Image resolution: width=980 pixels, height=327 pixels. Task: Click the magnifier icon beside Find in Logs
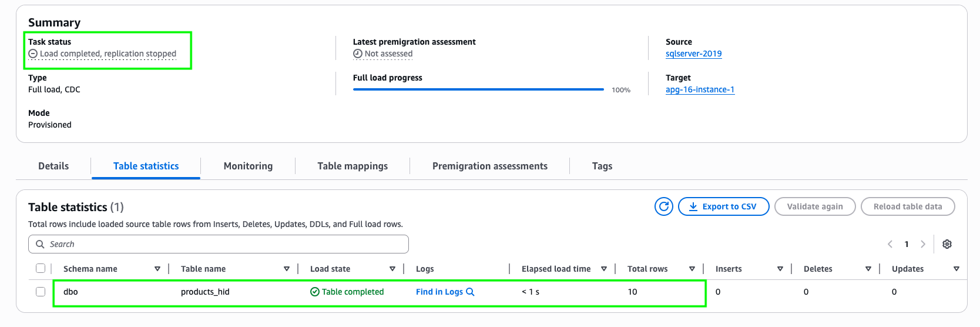(470, 292)
